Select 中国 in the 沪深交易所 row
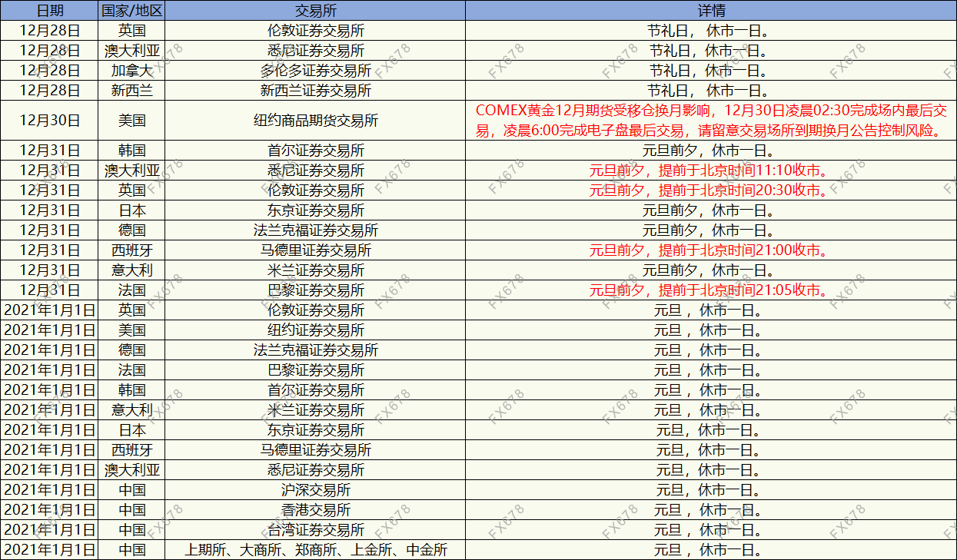 click(x=131, y=490)
